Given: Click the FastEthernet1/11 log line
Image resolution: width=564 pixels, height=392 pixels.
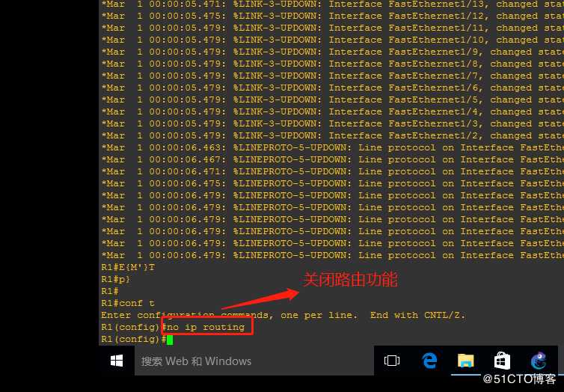Looking at the screenshot, I should [332, 28].
